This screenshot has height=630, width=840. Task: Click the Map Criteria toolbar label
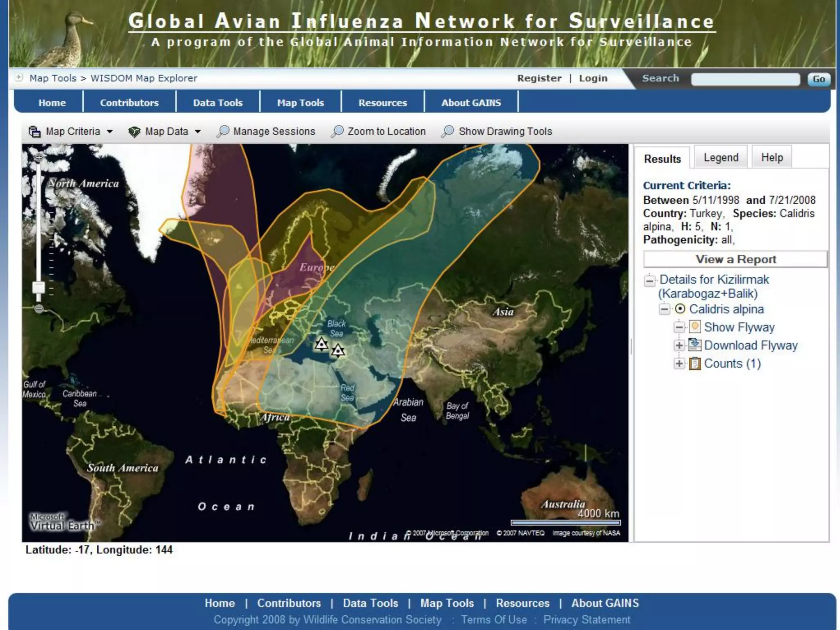(x=73, y=131)
